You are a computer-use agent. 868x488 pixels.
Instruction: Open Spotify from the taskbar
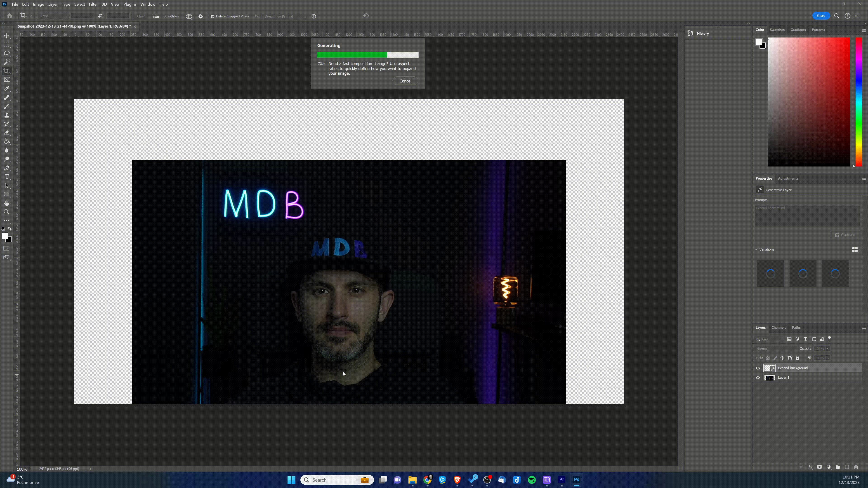point(532,480)
